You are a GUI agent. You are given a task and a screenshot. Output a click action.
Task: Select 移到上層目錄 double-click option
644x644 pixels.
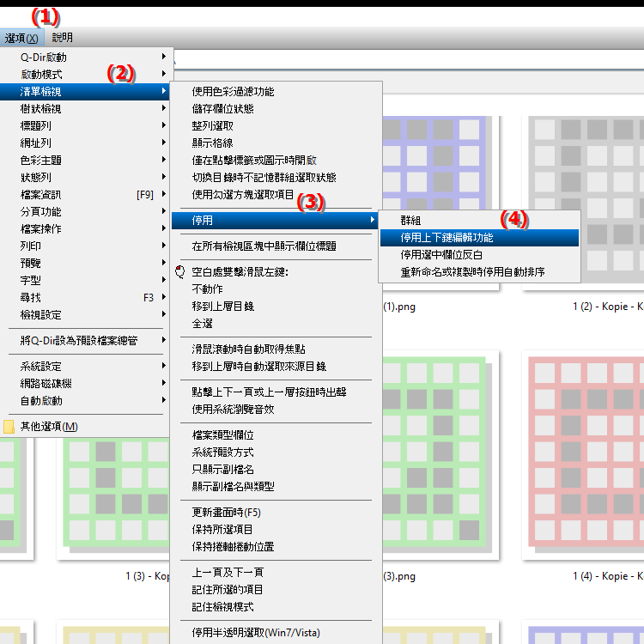tap(276, 307)
